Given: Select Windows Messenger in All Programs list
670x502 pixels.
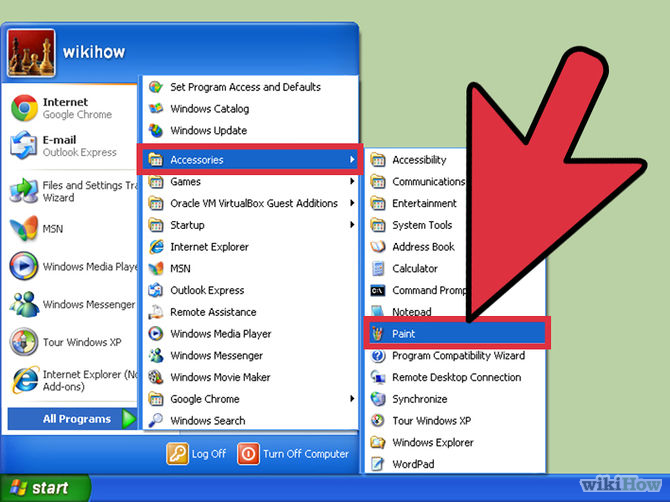Looking at the screenshot, I should [x=250, y=355].
